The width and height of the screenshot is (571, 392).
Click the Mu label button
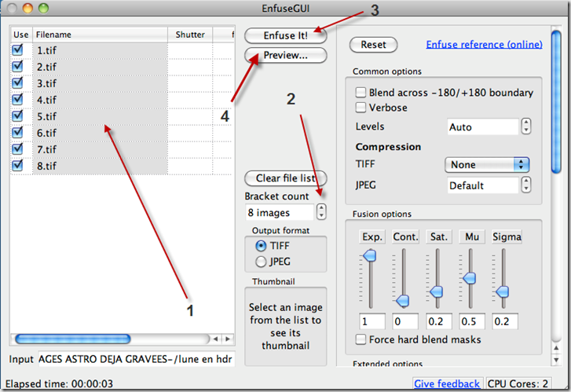472,236
